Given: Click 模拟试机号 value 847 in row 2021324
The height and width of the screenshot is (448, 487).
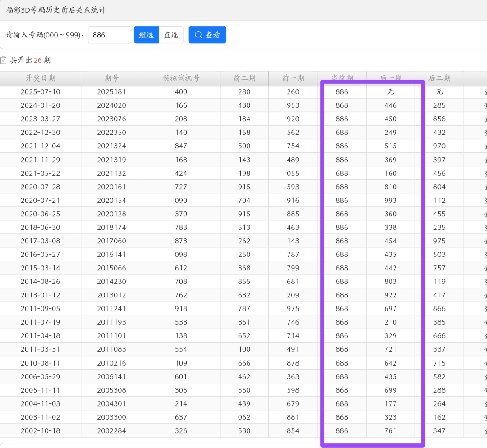Looking at the screenshot, I should click(x=181, y=146).
